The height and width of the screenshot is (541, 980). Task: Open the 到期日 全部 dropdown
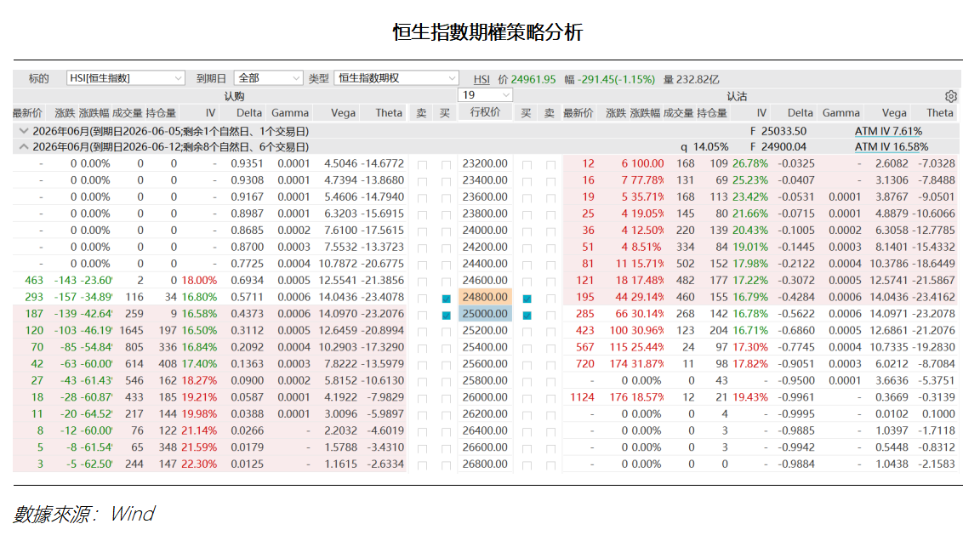pos(268,78)
